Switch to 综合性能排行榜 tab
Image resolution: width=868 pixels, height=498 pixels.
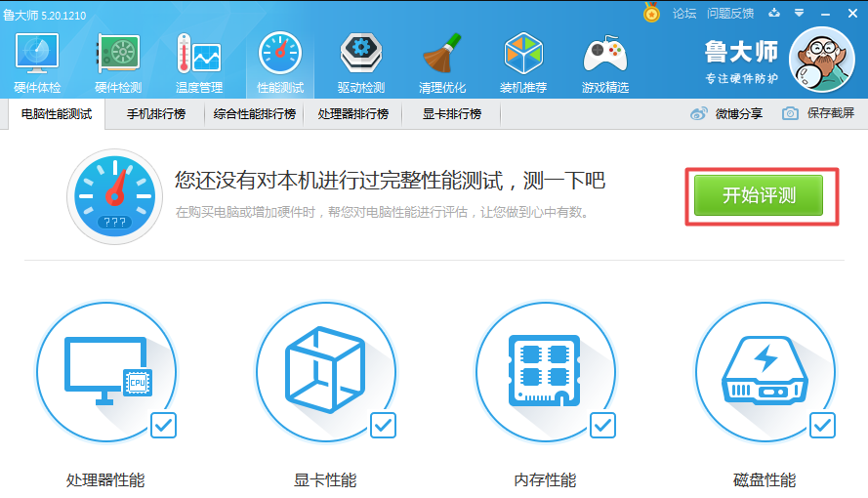point(254,114)
